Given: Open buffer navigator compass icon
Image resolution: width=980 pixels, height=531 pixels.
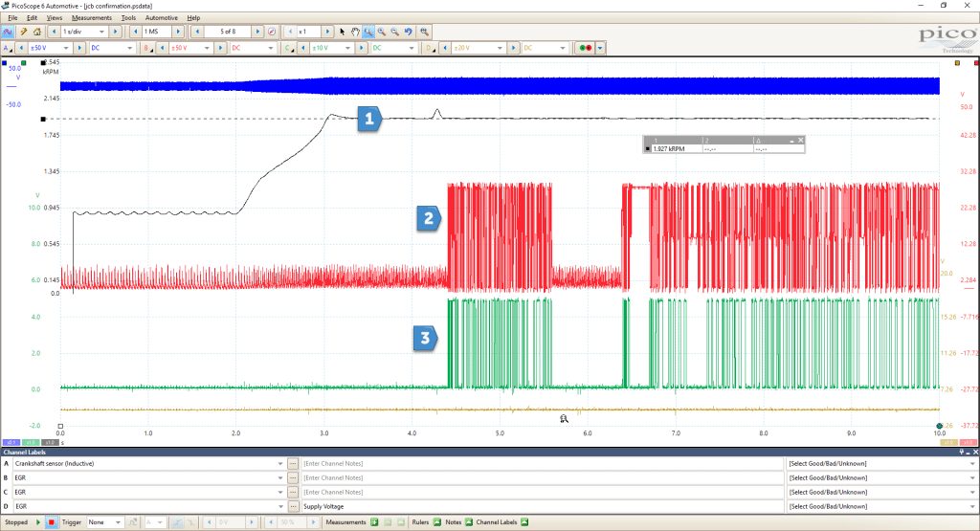Looking at the screenshot, I should [272, 32].
